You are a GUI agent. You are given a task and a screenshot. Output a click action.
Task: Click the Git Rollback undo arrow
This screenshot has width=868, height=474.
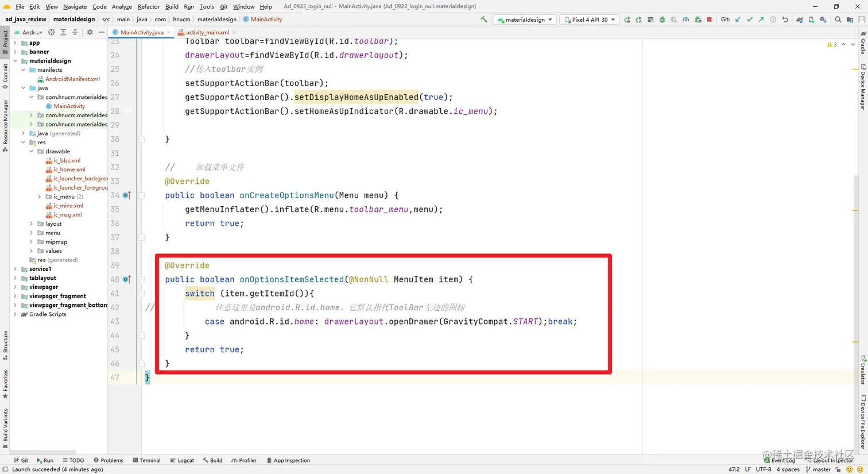coord(785,20)
